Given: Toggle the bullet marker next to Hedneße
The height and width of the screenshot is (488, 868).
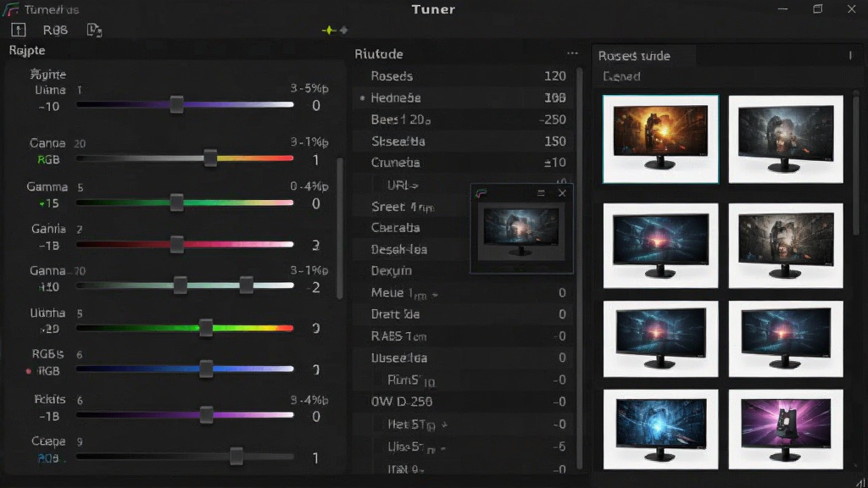Looking at the screenshot, I should pos(363,98).
